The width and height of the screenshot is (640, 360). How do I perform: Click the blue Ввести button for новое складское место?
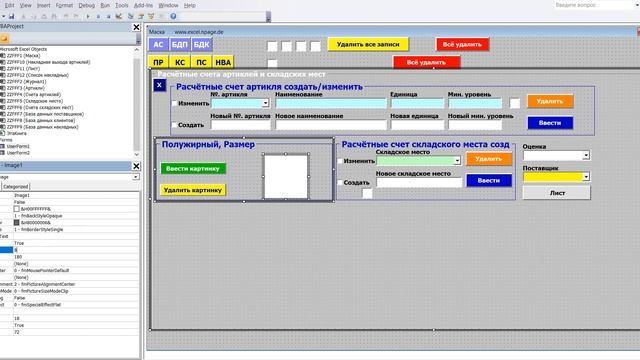(489, 180)
